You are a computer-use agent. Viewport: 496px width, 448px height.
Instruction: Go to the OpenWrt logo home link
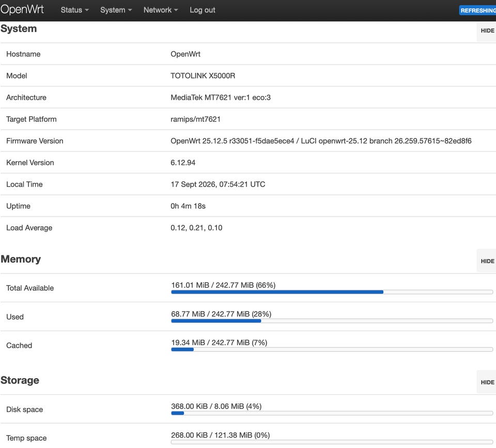[x=22, y=9]
